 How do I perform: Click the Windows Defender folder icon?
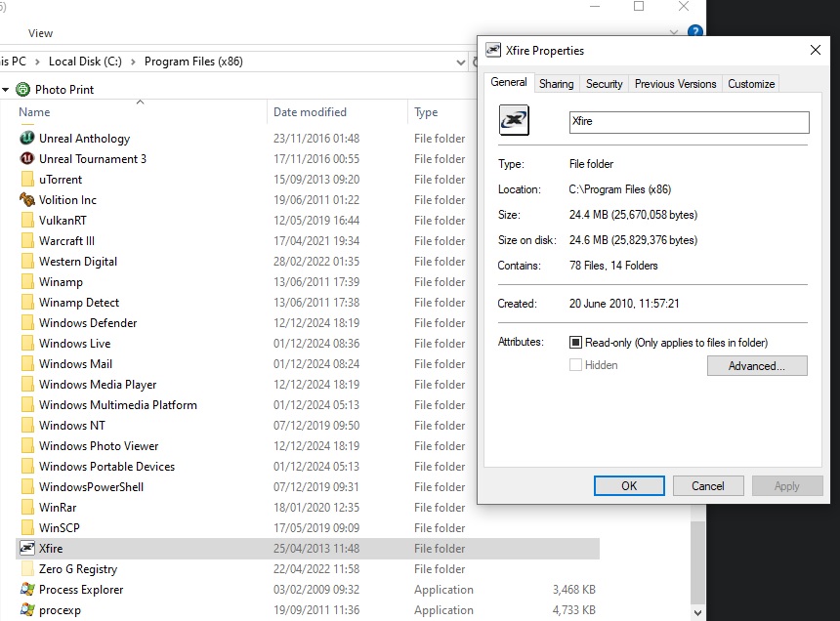point(27,323)
